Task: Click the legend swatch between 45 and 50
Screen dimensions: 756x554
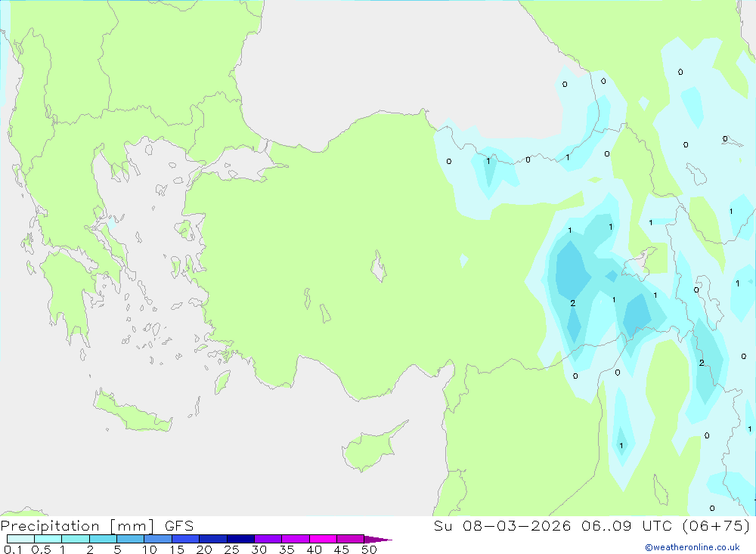Action: click(x=351, y=539)
